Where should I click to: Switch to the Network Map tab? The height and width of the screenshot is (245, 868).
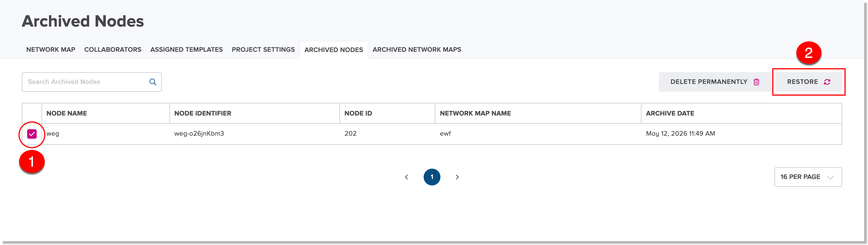[x=51, y=50]
